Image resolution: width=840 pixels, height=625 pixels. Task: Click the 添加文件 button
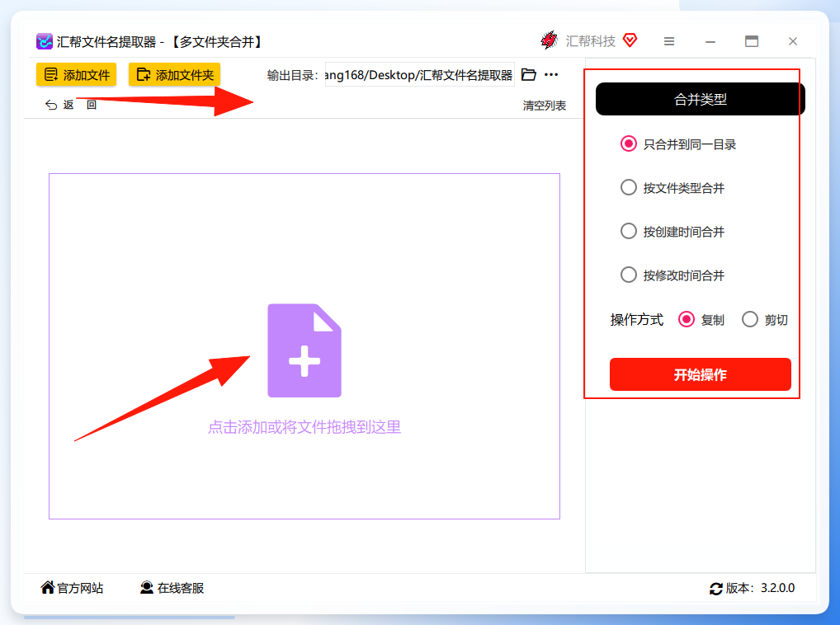77,75
